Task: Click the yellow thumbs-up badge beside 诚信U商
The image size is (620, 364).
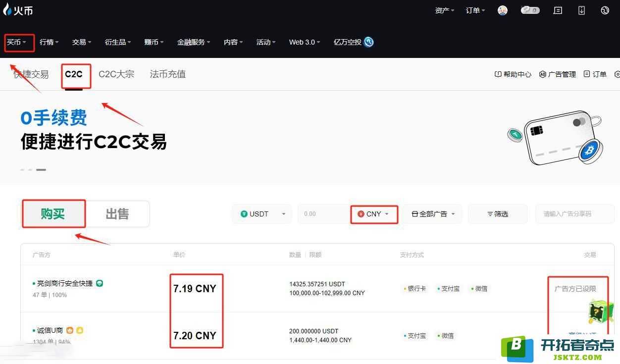Action: pos(80,330)
